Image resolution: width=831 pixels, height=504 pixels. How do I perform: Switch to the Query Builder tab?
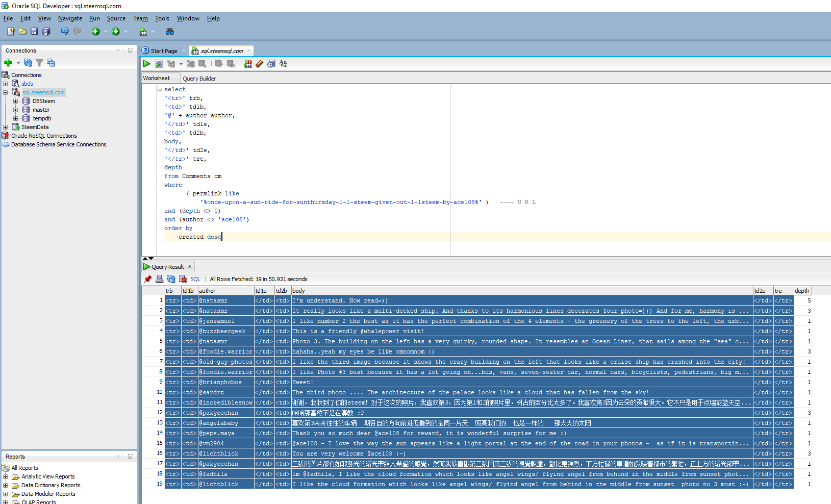[x=199, y=79]
